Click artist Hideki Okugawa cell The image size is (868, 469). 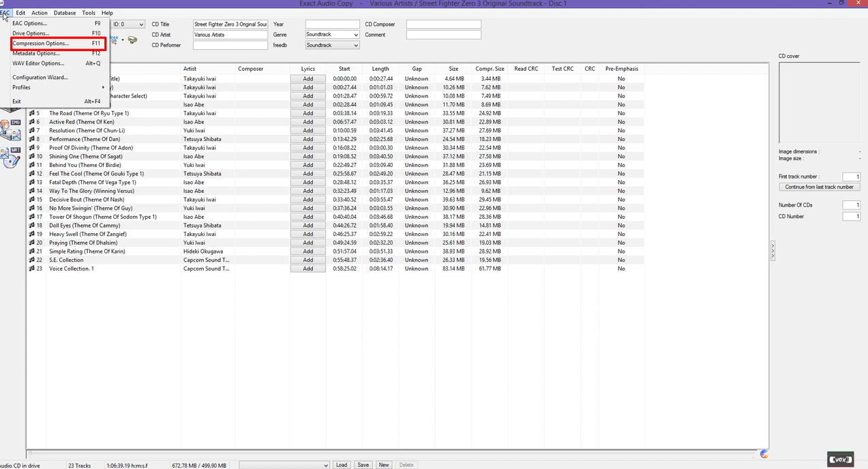[203, 252]
